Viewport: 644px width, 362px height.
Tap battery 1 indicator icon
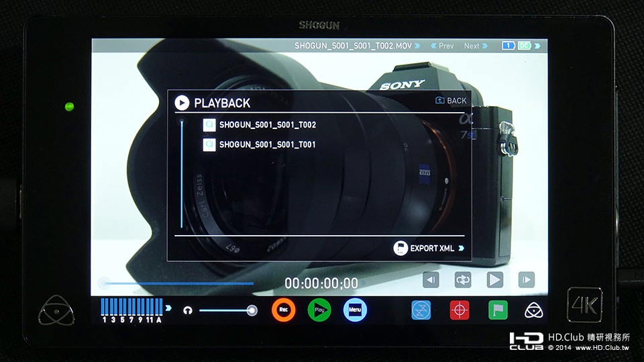(508, 46)
